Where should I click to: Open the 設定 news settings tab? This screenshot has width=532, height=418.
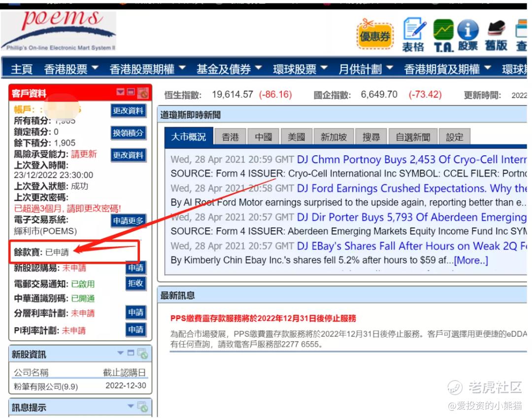point(454,137)
